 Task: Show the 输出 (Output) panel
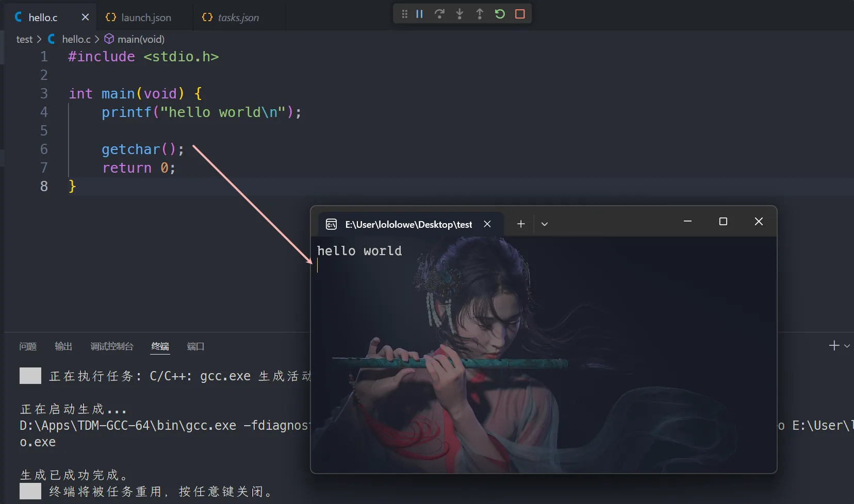point(63,346)
